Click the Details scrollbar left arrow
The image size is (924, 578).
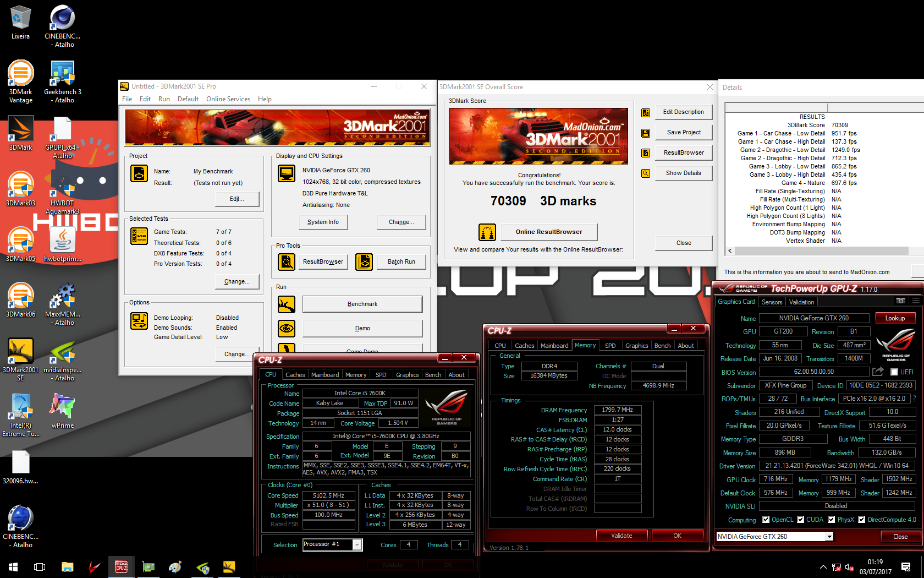click(730, 251)
